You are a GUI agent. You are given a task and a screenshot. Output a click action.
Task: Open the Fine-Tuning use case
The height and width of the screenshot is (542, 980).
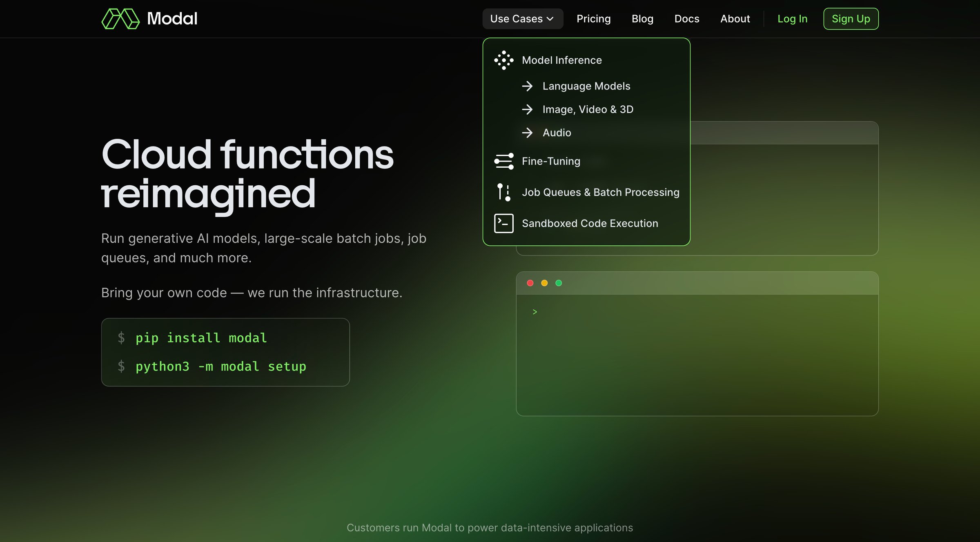pyautogui.click(x=551, y=161)
